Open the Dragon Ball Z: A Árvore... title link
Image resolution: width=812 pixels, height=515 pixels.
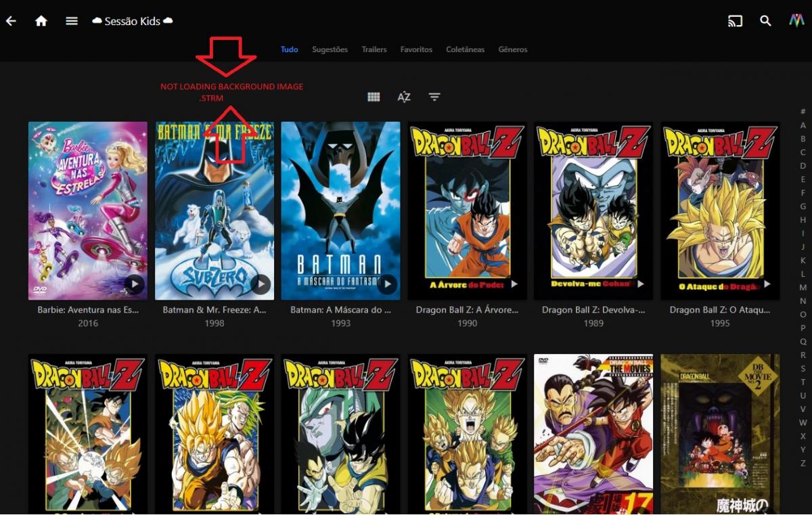click(x=468, y=310)
